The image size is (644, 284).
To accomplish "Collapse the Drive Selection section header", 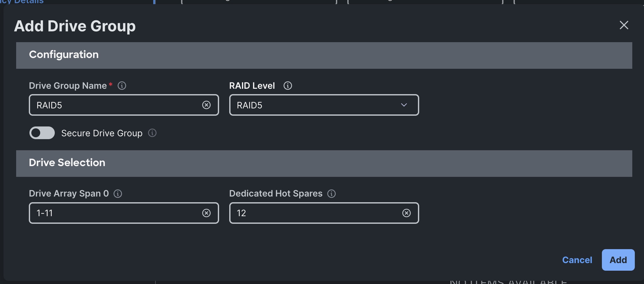I will [67, 163].
